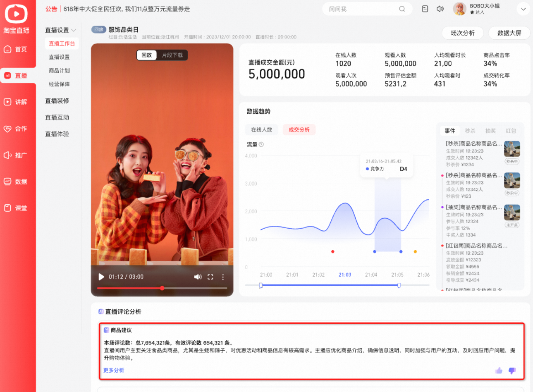The height and width of the screenshot is (392, 533).
Task: Open the 合作 cooperation sidebar item
Action: [x=16, y=129]
